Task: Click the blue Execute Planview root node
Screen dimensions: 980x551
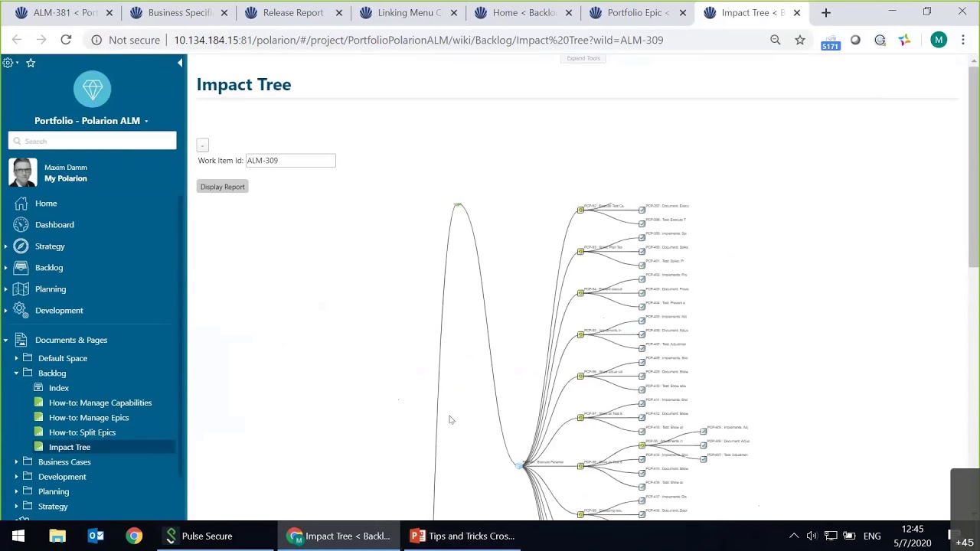Action: coord(520,465)
